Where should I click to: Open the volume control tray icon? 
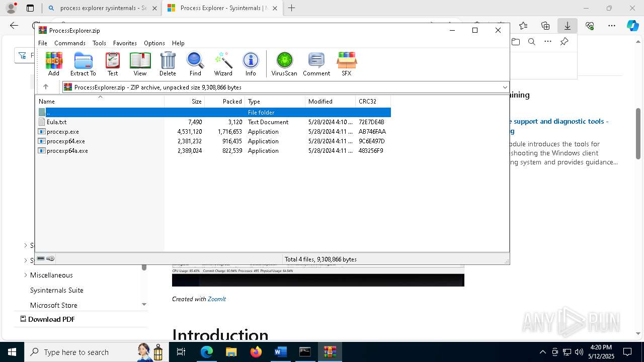pyautogui.click(x=579, y=352)
